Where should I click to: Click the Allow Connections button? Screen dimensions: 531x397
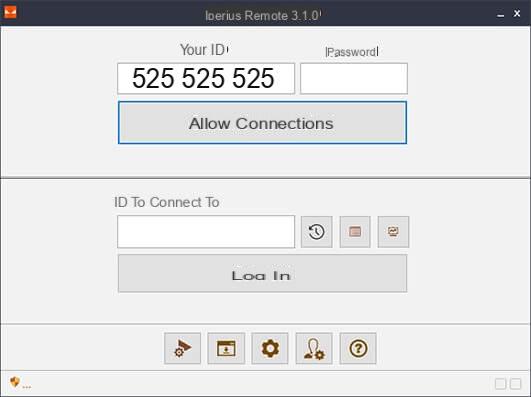(262, 123)
